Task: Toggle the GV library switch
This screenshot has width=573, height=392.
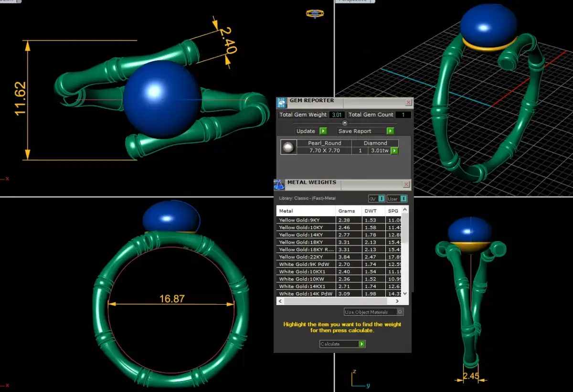Action: [x=376, y=199]
